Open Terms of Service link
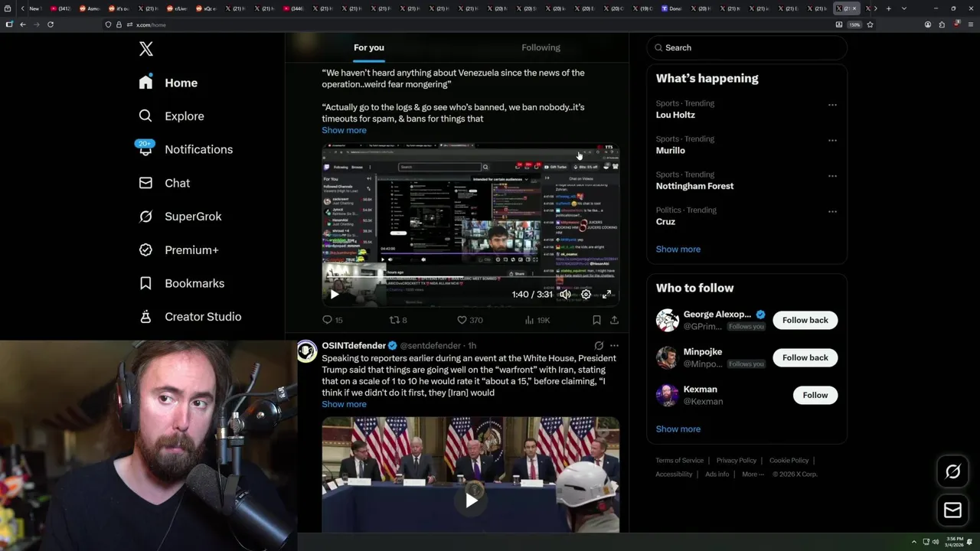This screenshot has width=980, height=551. click(x=679, y=461)
